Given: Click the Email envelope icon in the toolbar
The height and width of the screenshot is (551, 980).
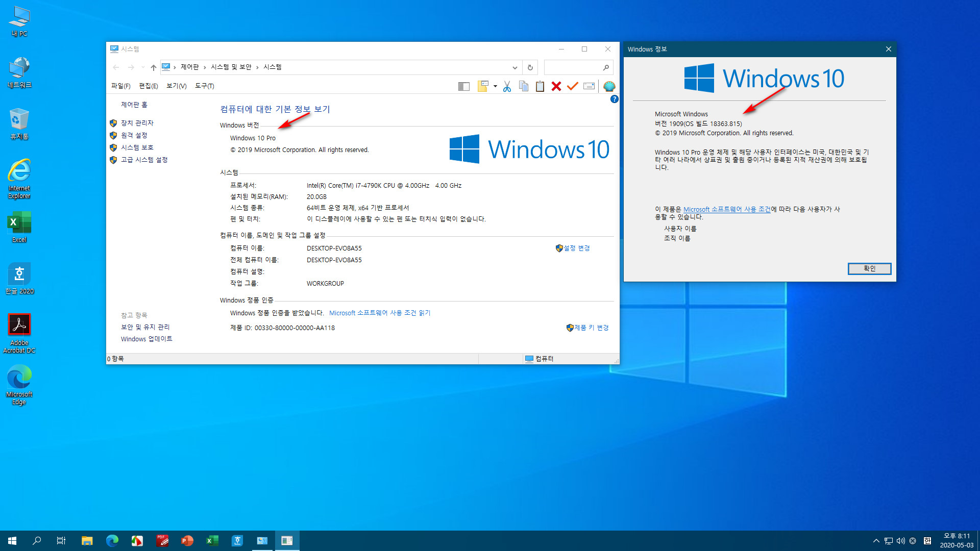Looking at the screenshot, I should [589, 86].
